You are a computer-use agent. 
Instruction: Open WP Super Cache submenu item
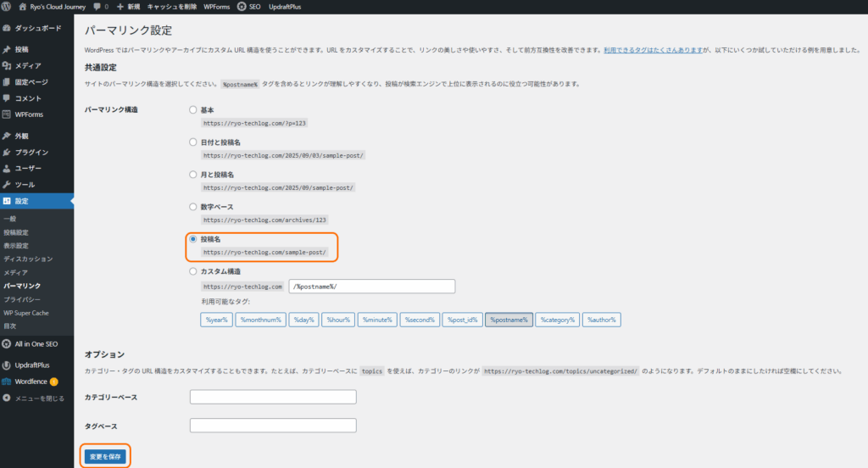click(26, 313)
